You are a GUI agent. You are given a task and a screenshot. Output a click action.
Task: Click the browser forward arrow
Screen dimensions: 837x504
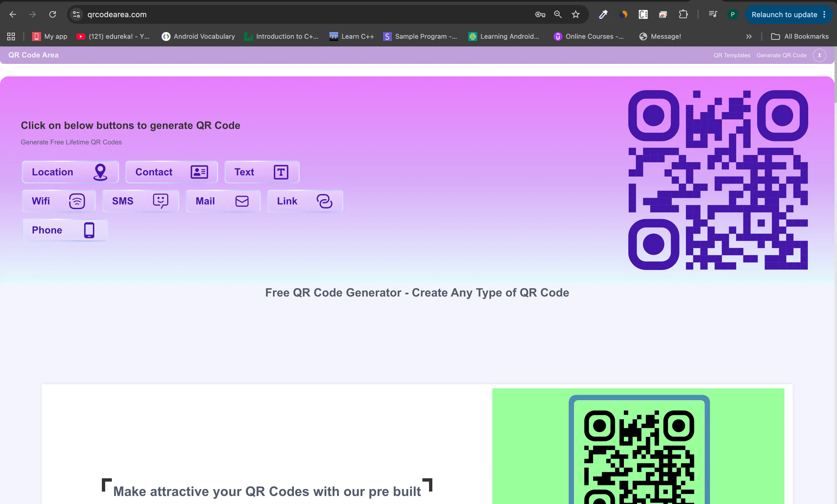(x=33, y=14)
